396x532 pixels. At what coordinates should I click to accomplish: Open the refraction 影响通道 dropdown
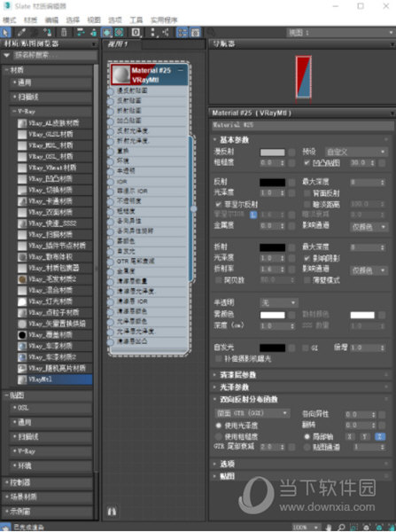[x=369, y=270]
